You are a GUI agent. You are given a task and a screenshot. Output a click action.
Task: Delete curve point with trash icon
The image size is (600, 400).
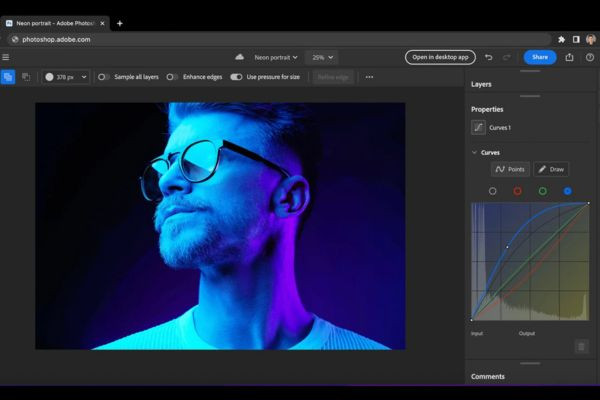point(581,347)
